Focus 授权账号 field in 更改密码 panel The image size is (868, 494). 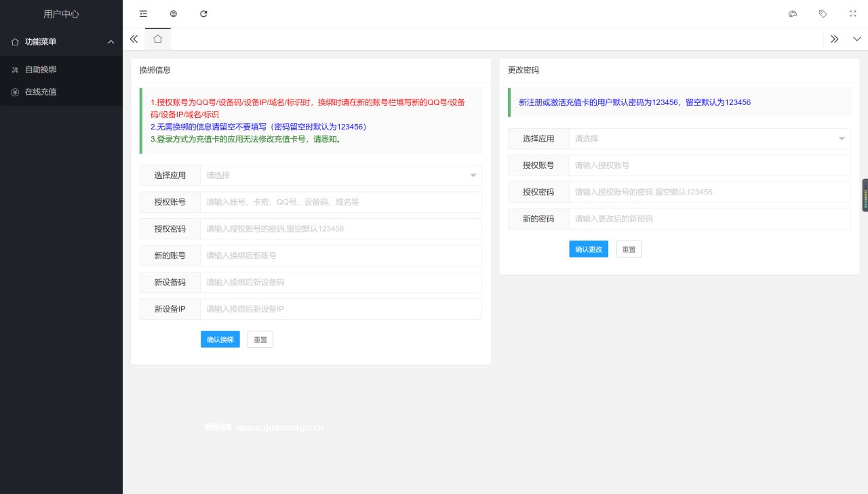tap(709, 165)
